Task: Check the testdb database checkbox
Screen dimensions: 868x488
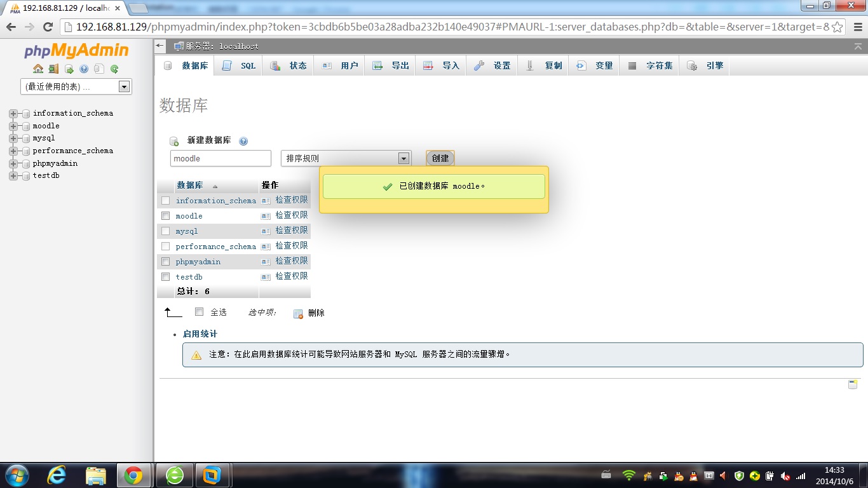Action: (x=165, y=277)
